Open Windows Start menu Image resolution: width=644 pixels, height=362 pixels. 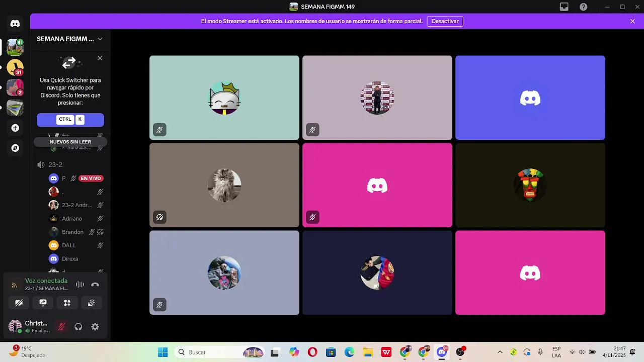coord(163,352)
